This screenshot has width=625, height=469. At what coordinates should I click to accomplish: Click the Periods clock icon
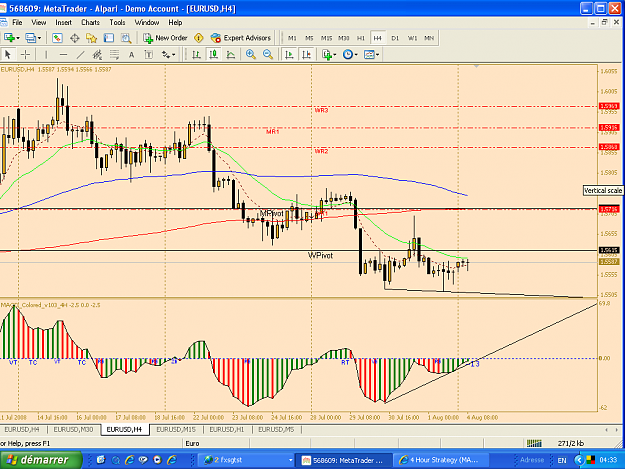[x=348, y=55]
